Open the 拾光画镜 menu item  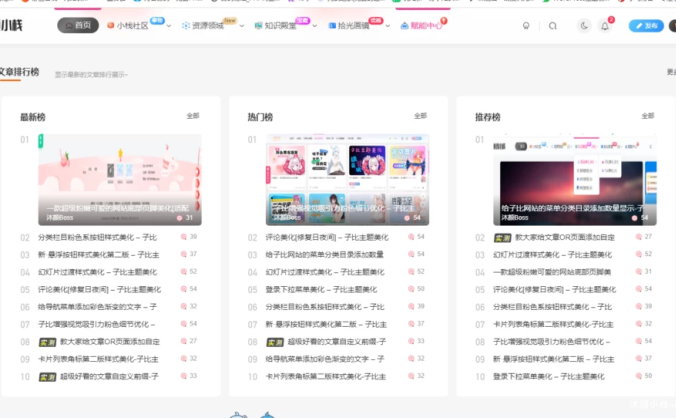pos(354,26)
